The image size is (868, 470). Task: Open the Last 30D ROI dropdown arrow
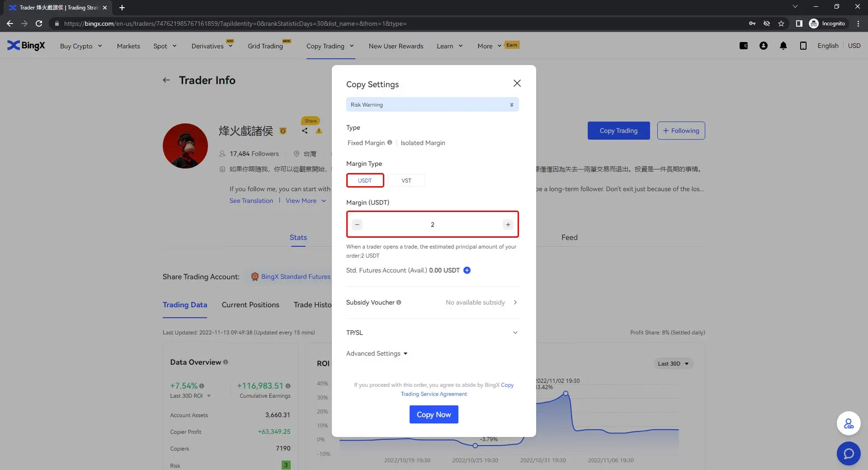tap(209, 396)
